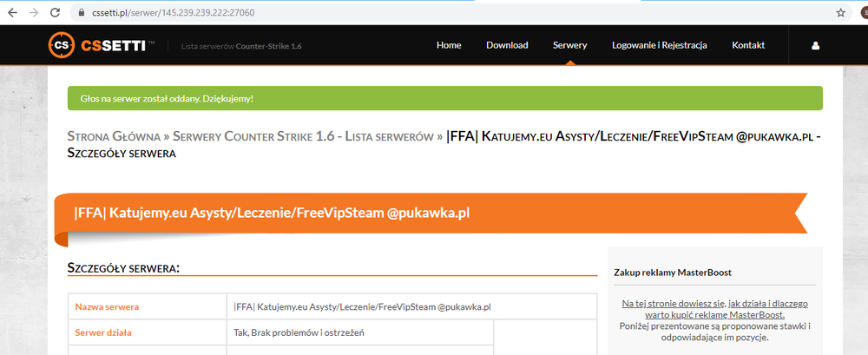
Task: Open the MasterBoost info link 'Na tej stronie dowiesz się'
Action: 714,309
